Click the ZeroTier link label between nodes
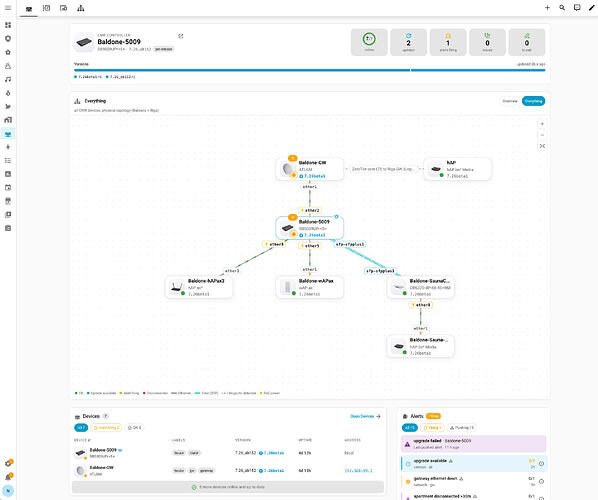The image size is (598, 500). tap(382, 169)
